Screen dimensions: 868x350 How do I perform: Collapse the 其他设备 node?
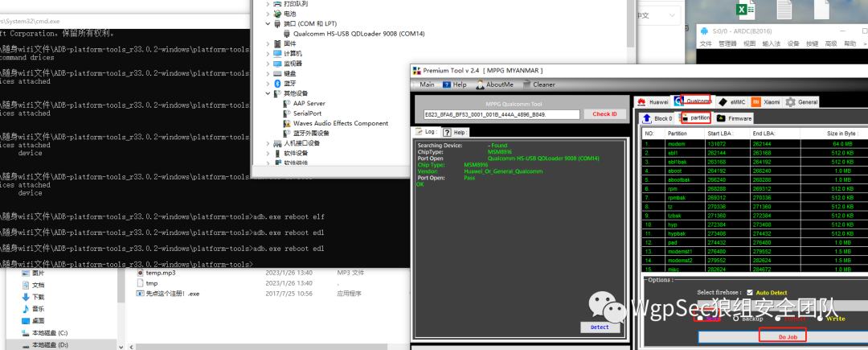pyautogui.click(x=268, y=93)
